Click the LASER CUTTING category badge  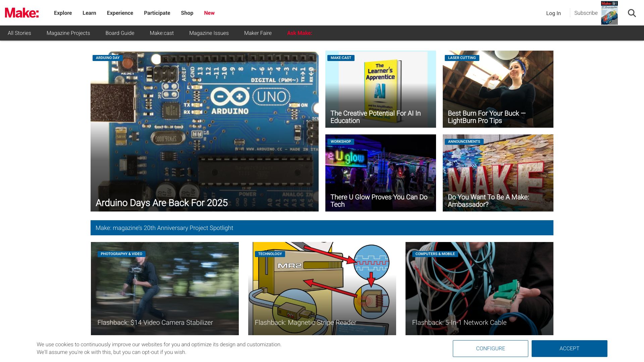[x=462, y=58]
